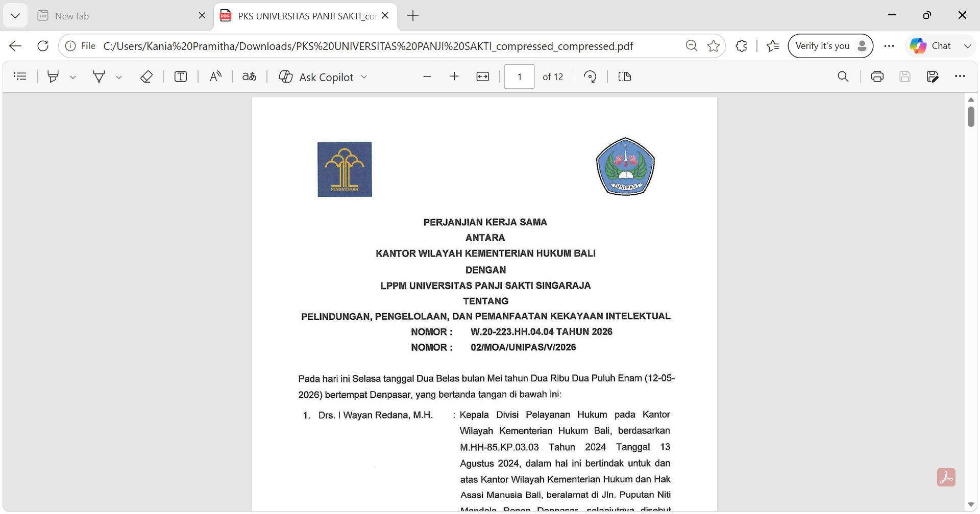980x514 pixels.
Task: Select the Erase tool
Action: pyautogui.click(x=146, y=76)
